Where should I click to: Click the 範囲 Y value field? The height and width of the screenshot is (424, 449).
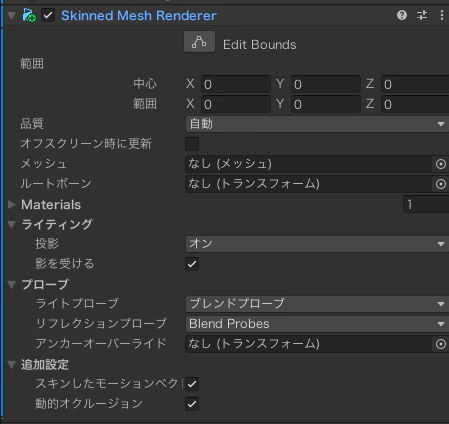coord(326,104)
